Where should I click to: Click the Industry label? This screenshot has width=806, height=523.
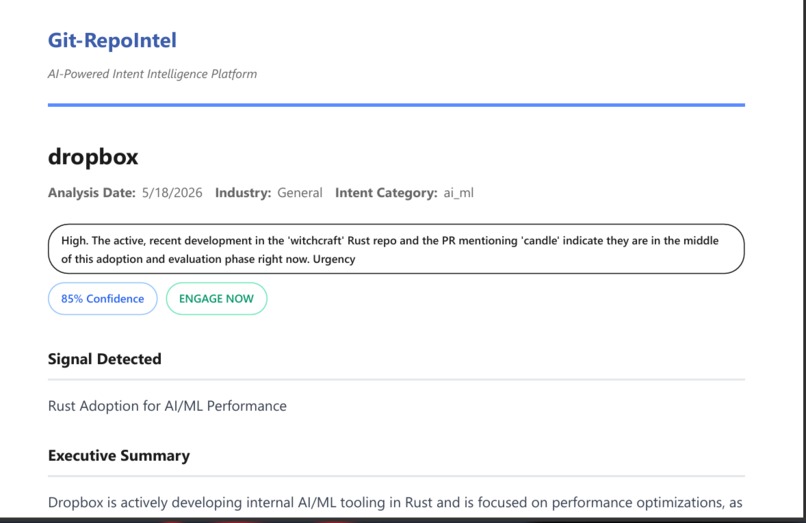click(x=243, y=193)
